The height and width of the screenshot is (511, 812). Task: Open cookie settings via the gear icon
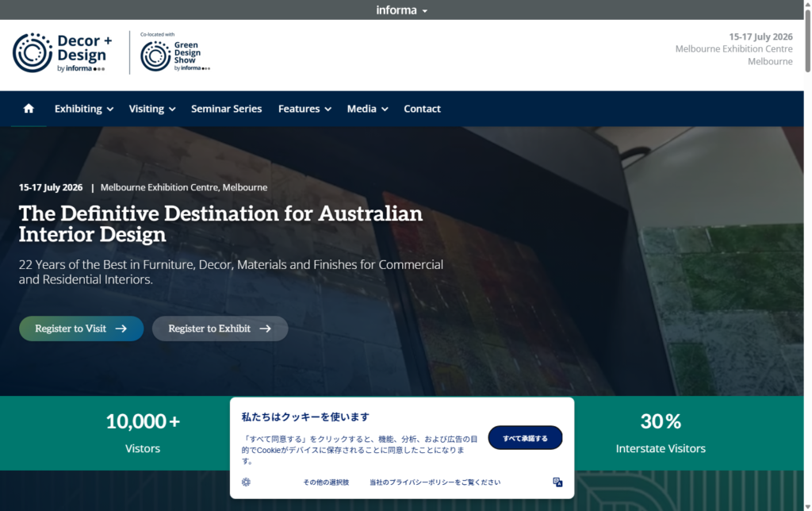click(246, 482)
